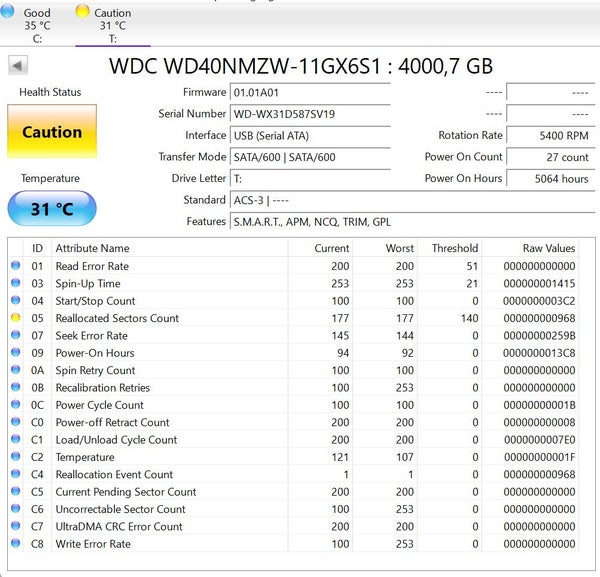Click yellow status dot for Reallocated Sectors Count

point(16,317)
